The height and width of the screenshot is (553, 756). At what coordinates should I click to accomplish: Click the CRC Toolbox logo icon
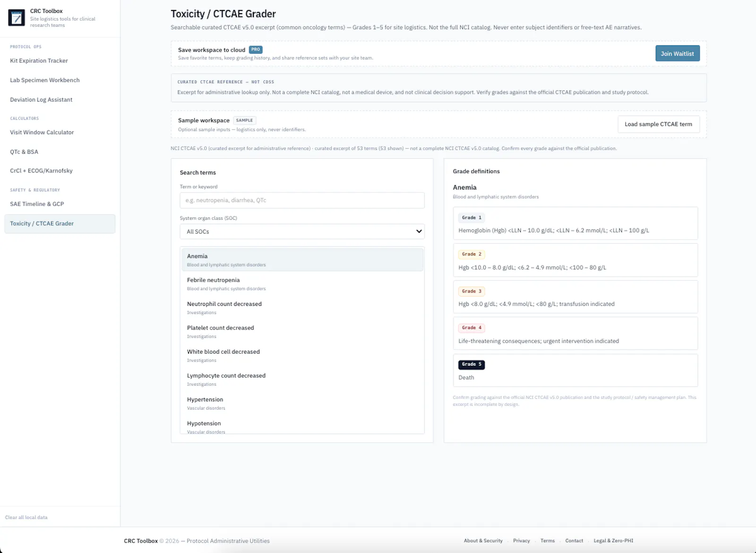[17, 18]
